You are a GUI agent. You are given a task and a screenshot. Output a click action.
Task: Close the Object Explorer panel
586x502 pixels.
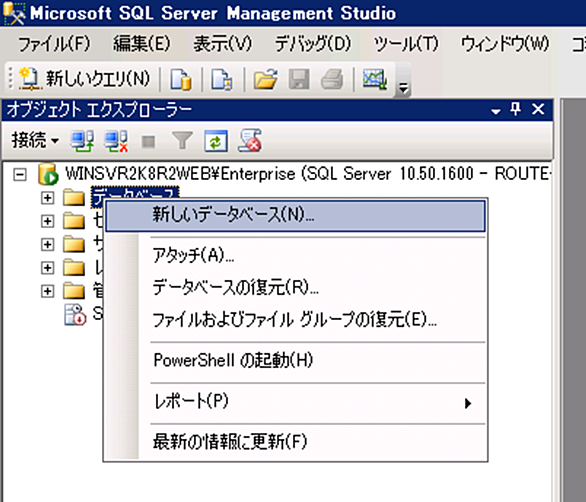[538, 110]
